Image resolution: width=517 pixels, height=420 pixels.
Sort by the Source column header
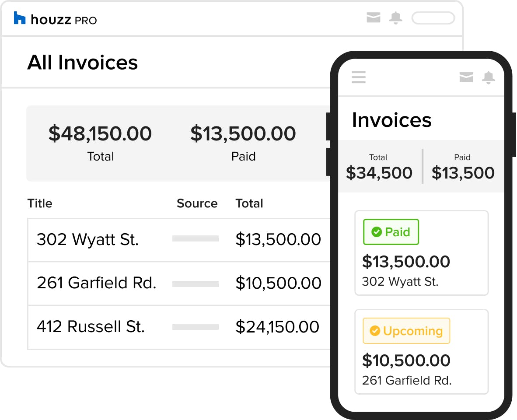tap(197, 203)
